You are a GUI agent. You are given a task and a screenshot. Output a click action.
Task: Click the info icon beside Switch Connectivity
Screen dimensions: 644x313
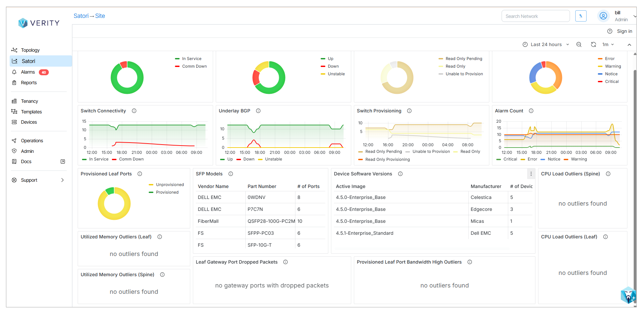134,111
